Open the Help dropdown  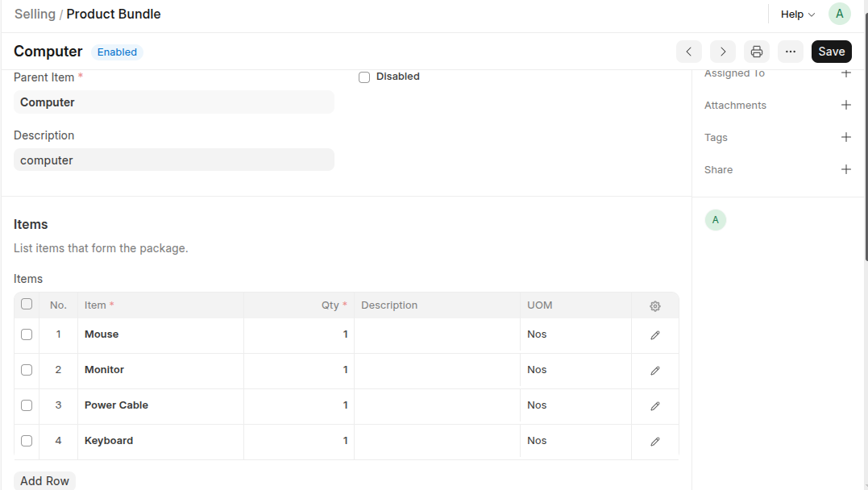point(797,15)
